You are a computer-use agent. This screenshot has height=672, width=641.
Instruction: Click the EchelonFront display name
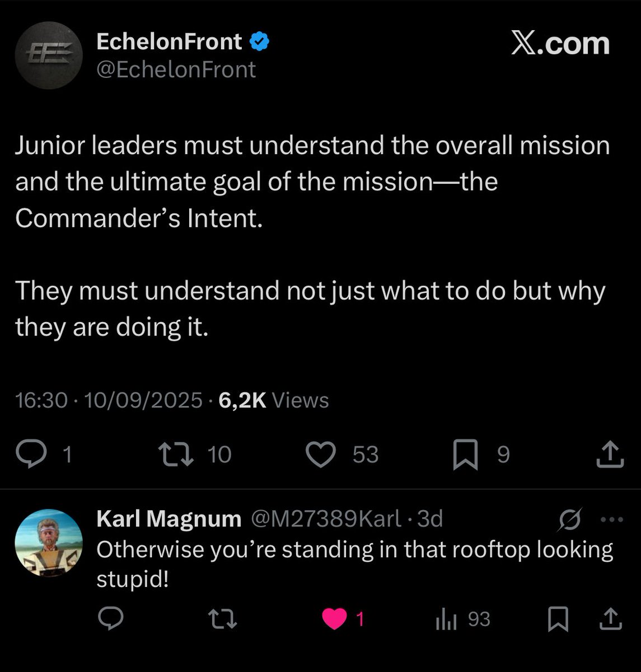169,41
